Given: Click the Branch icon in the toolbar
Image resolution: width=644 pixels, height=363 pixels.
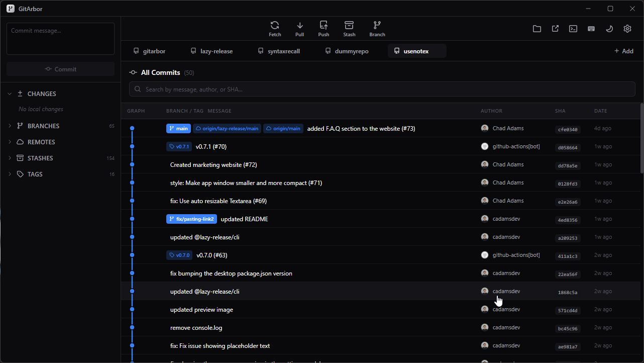Looking at the screenshot, I should pyautogui.click(x=377, y=28).
